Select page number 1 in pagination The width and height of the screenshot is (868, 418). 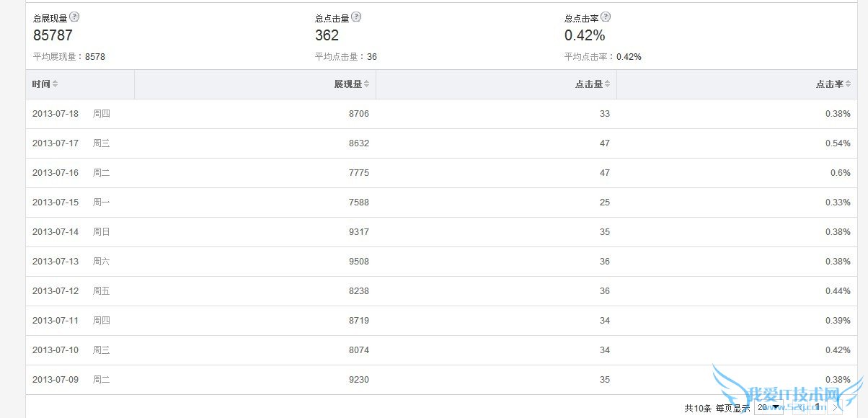coord(818,408)
